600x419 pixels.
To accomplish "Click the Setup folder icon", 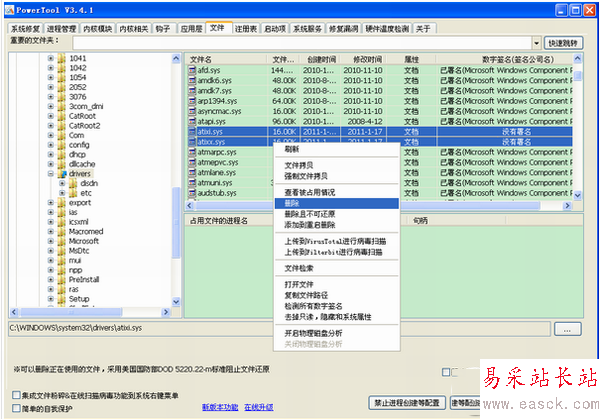I will point(62,299).
